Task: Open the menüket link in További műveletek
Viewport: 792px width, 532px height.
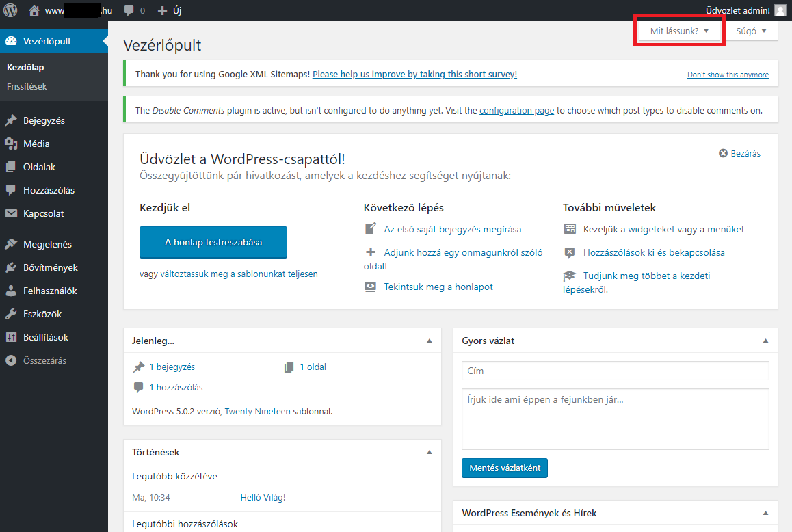Action: 726,229
